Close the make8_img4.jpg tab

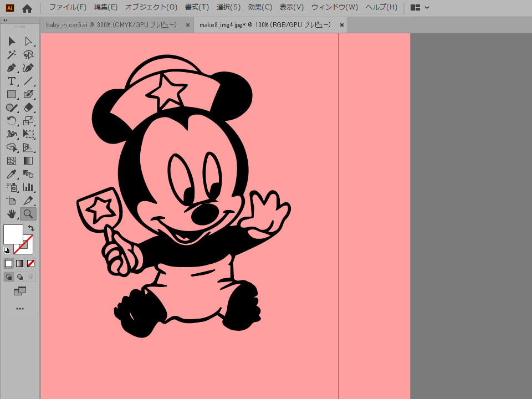click(342, 25)
